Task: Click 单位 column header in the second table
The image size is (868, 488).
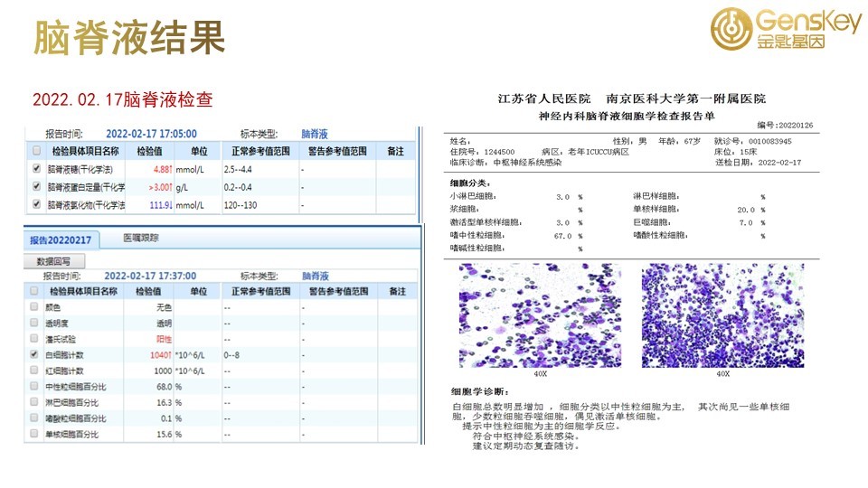Action: (198, 291)
